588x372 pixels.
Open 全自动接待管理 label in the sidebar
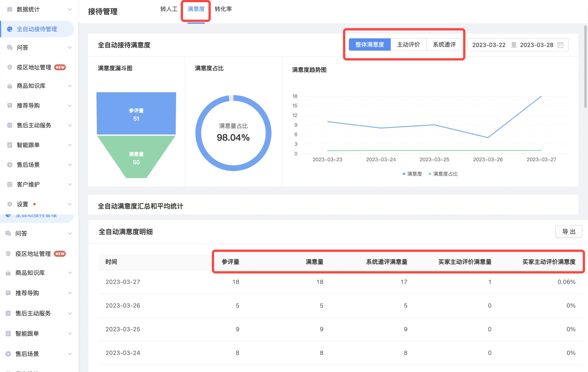coord(37,29)
